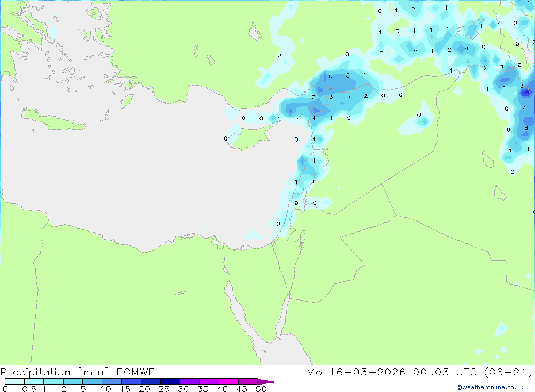Click the 'Mo' weekday abbreviation

click(x=314, y=372)
